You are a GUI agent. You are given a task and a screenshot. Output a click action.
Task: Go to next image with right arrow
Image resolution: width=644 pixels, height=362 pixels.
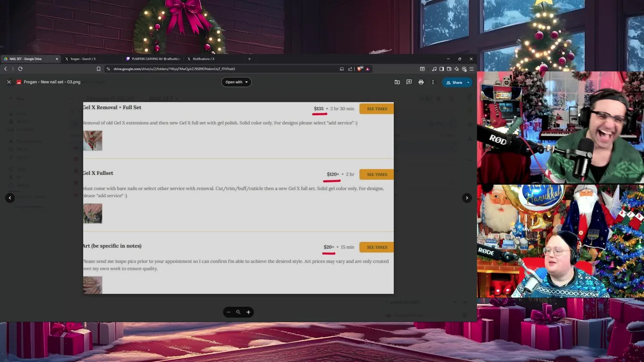467,198
